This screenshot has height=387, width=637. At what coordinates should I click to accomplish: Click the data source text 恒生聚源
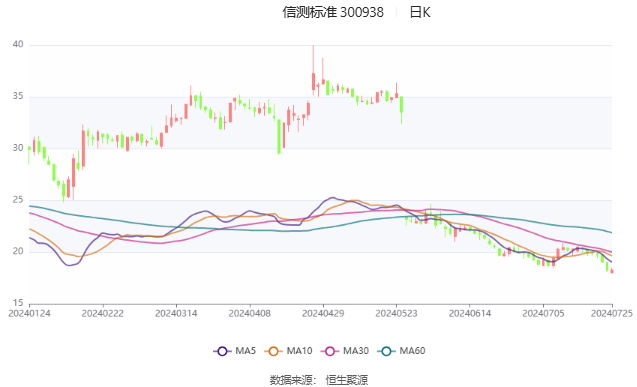[347, 380]
